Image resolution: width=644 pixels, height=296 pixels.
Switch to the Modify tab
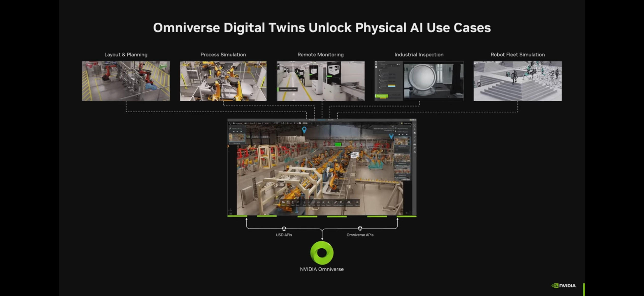331,120
